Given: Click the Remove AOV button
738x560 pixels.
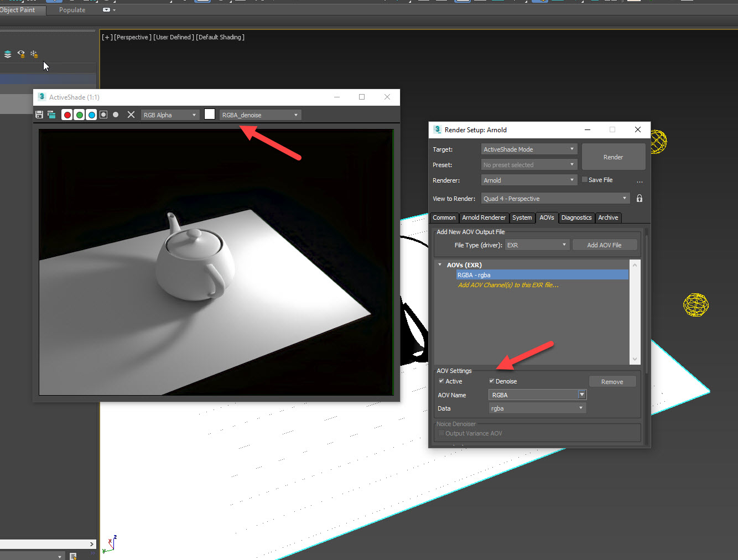Looking at the screenshot, I should point(612,382).
